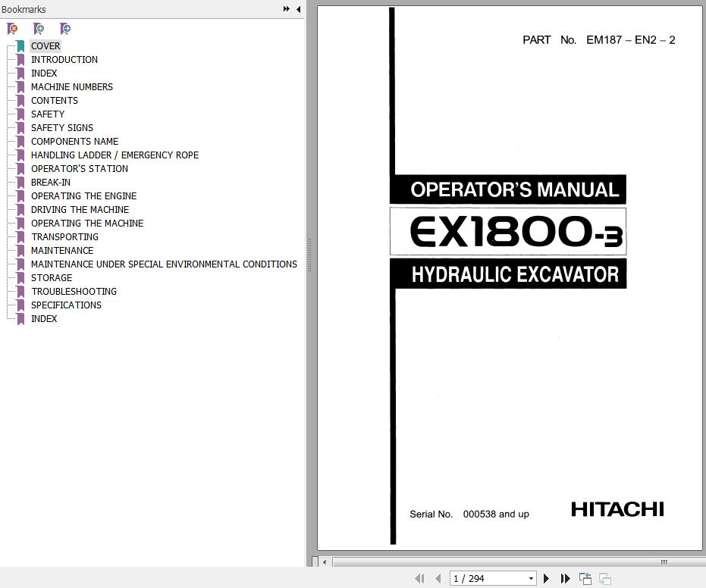Viewport: 706px width, 588px height.
Task: Click the bookmark icon beside STORAGE
Action: [x=20, y=277]
